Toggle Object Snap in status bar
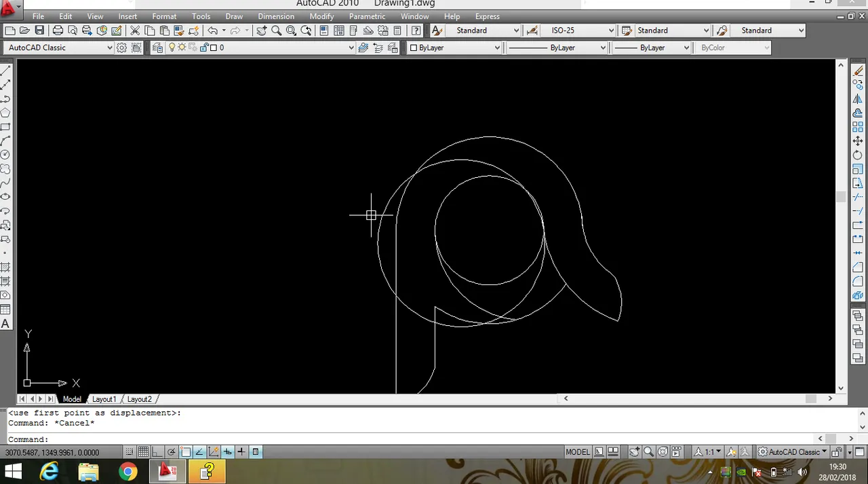 coord(186,452)
